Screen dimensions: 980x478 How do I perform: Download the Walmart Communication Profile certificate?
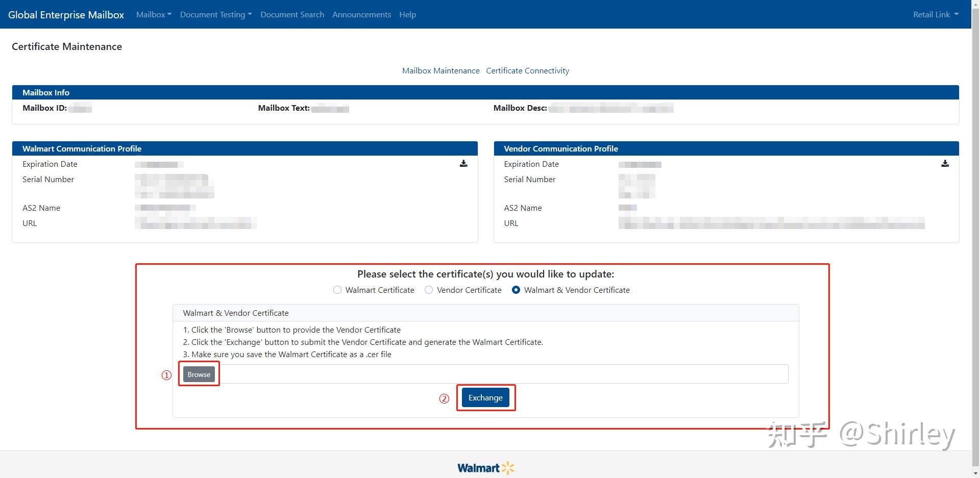pyautogui.click(x=463, y=163)
